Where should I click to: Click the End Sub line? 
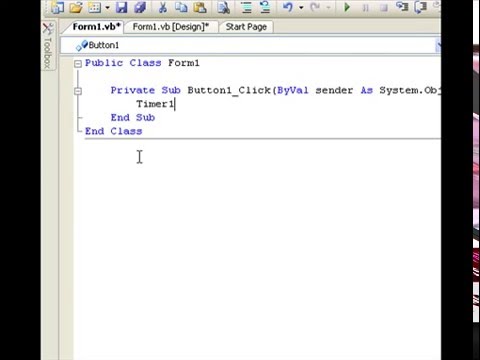[133, 118]
